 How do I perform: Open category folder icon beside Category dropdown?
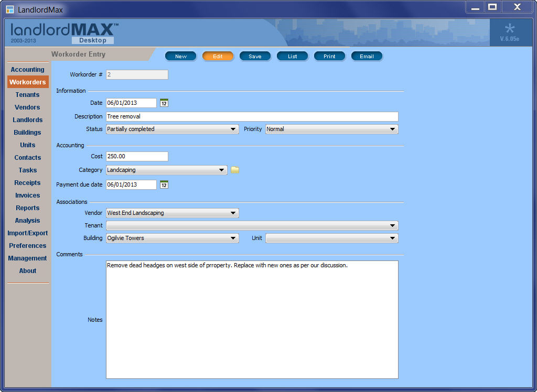tap(234, 170)
